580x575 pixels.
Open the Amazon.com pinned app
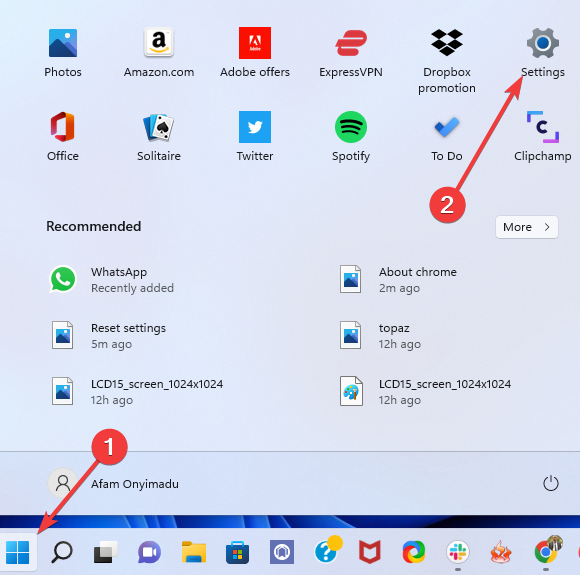point(159,53)
